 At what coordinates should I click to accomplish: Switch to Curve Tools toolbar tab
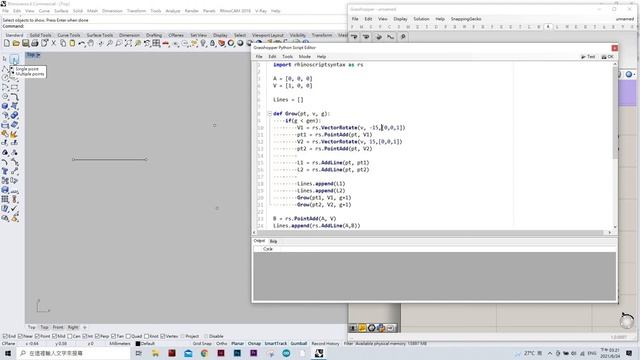69,35
